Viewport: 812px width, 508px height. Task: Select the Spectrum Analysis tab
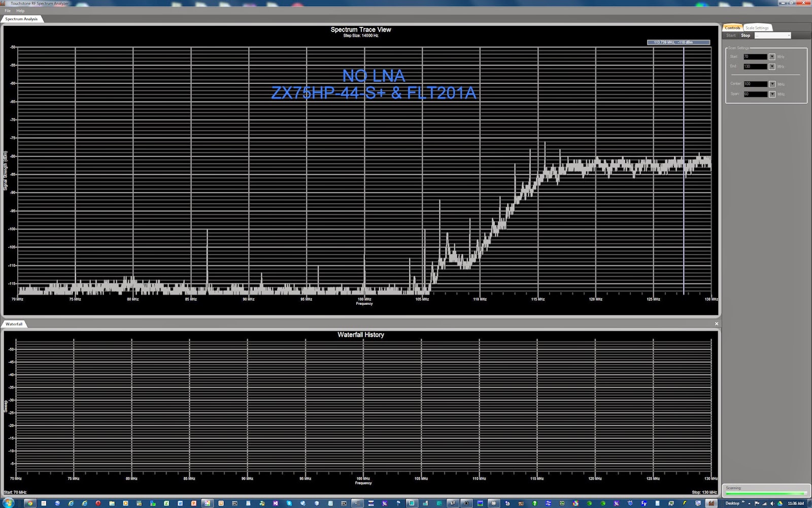coord(21,19)
